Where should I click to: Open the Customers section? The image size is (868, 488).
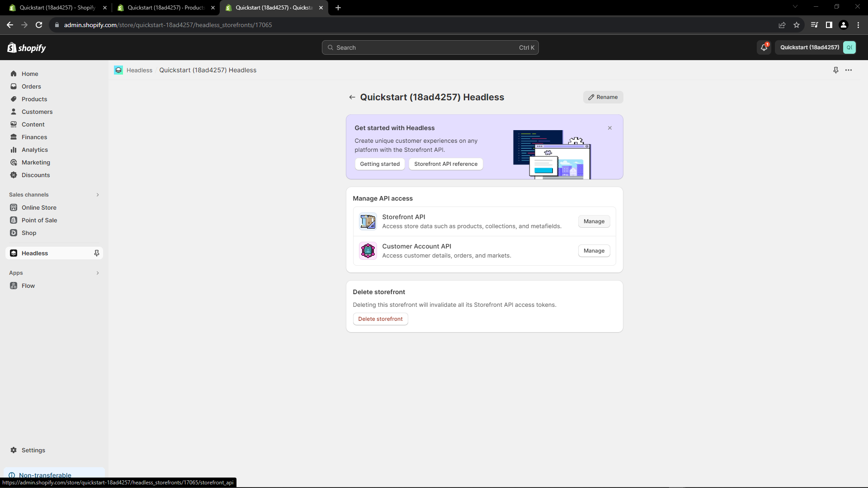pyautogui.click(x=38, y=112)
